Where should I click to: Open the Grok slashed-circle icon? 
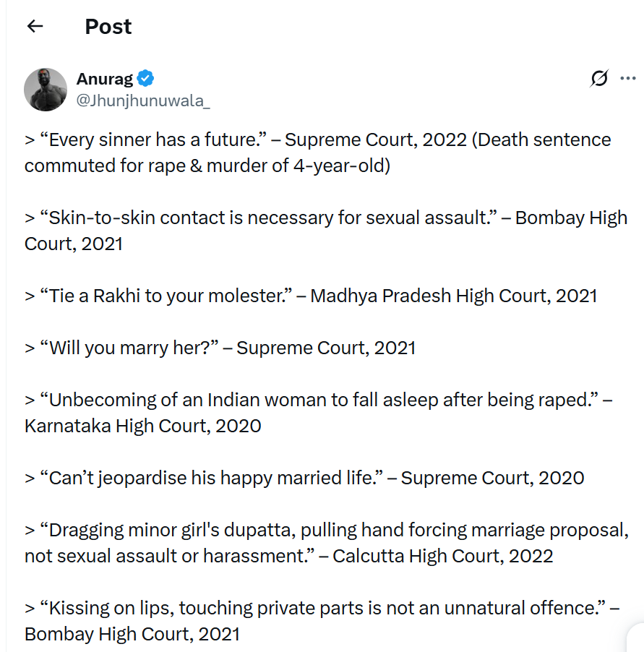[599, 78]
